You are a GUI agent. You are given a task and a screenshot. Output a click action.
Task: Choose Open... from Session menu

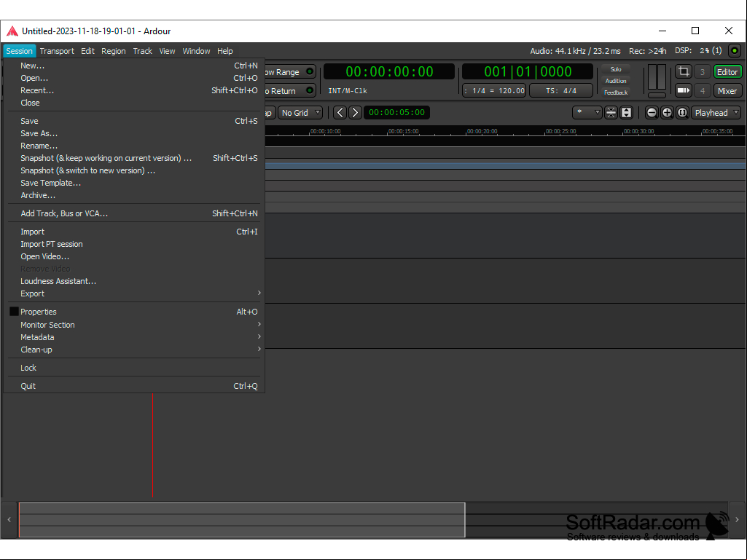coord(134,78)
